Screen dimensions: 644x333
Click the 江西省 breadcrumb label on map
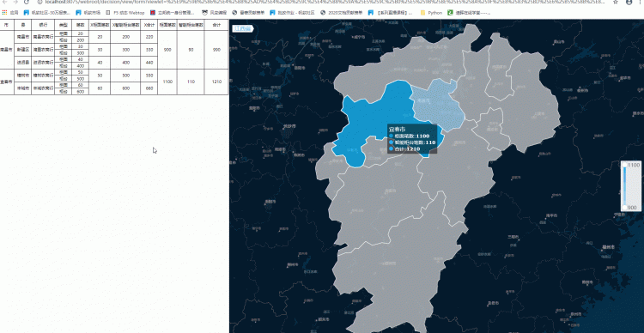coord(243,28)
